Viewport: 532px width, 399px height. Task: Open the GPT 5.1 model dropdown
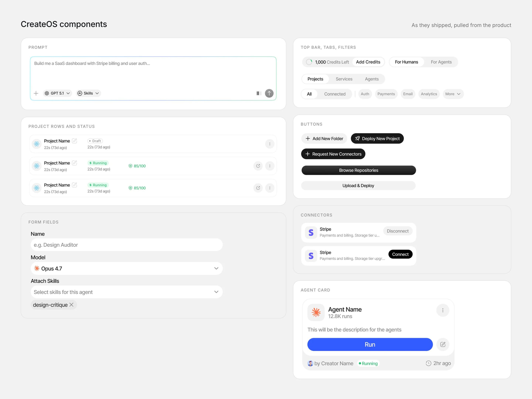(x=57, y=93)
